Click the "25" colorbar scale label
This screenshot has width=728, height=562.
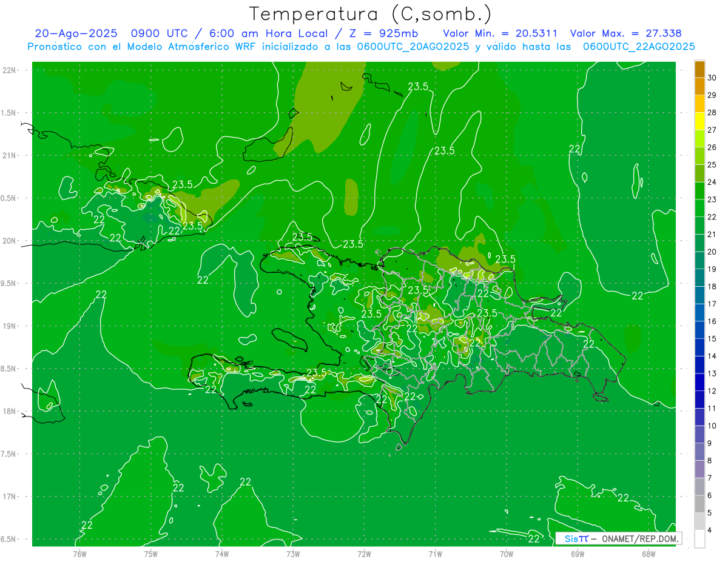712,164
